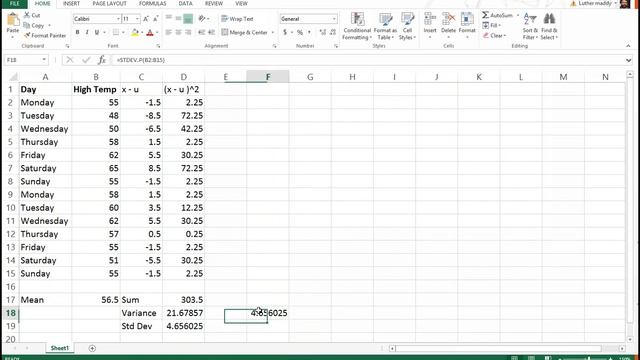Viewport: 640px width, 360px height.
Task: Pick the yellow Fill Color swatch
Action: click(135, 33)
